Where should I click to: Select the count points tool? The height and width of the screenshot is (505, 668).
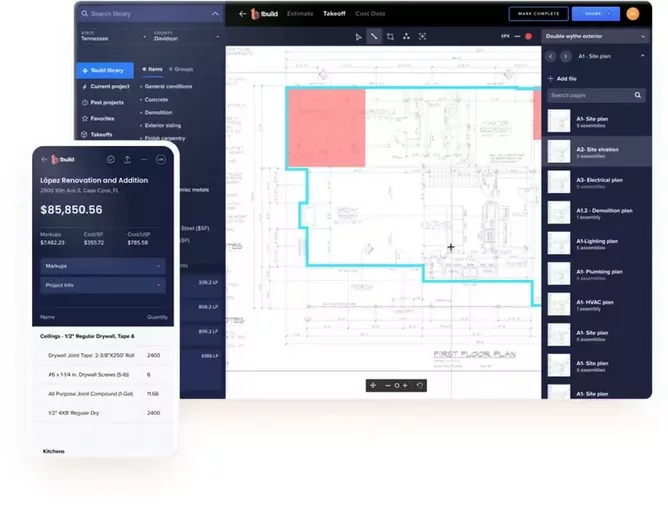406,37
